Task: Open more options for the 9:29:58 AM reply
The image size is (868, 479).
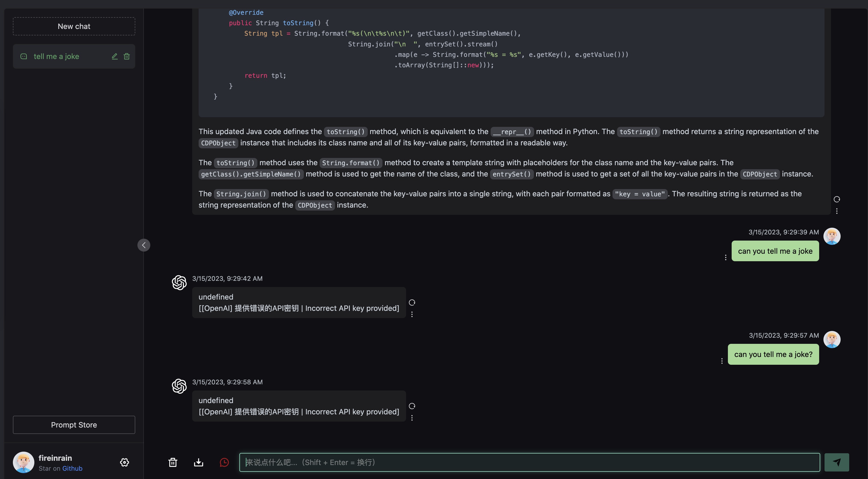Action: [412, 418]
